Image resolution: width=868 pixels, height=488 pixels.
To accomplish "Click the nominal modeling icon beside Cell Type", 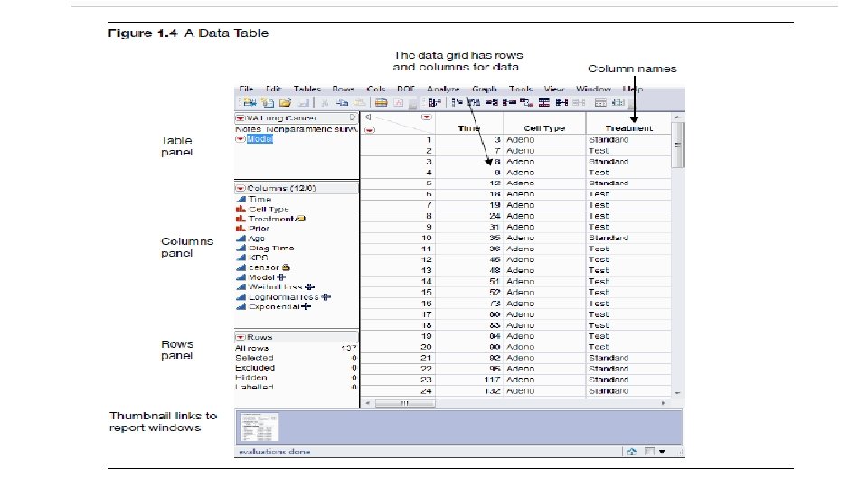I will pos(241,209).
